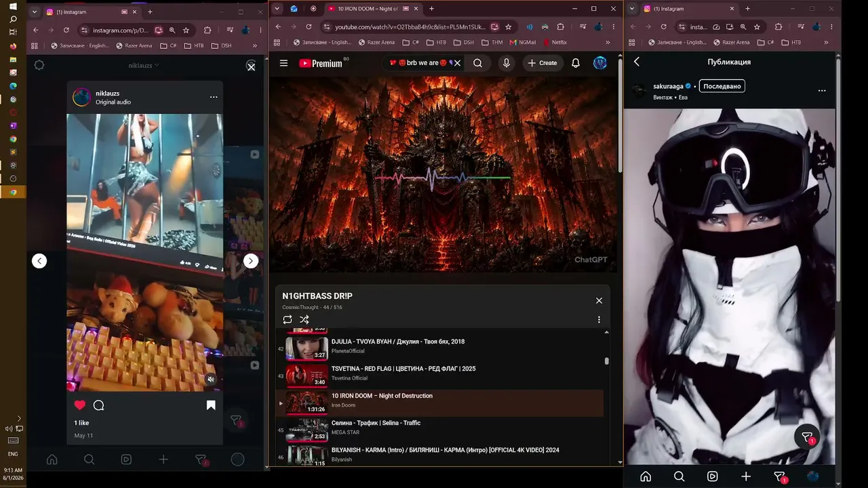
Task: Open the YouTube guide hamburger menu
Action: pos(284,63)
